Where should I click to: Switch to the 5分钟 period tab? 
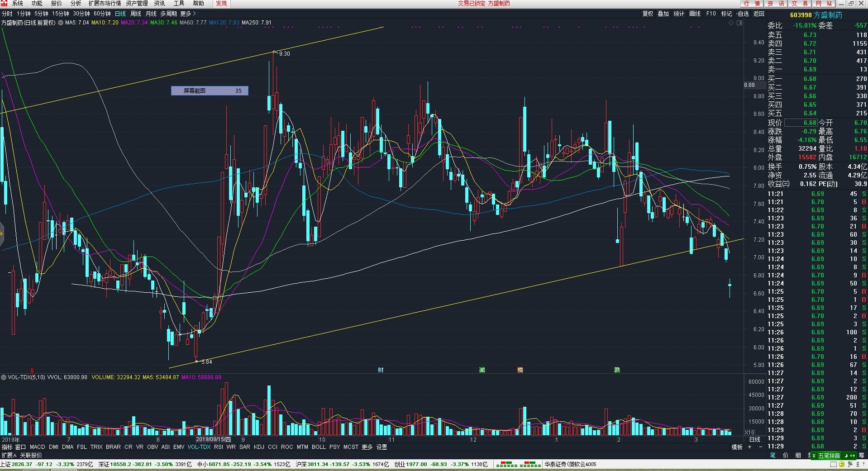coord(41,14)
